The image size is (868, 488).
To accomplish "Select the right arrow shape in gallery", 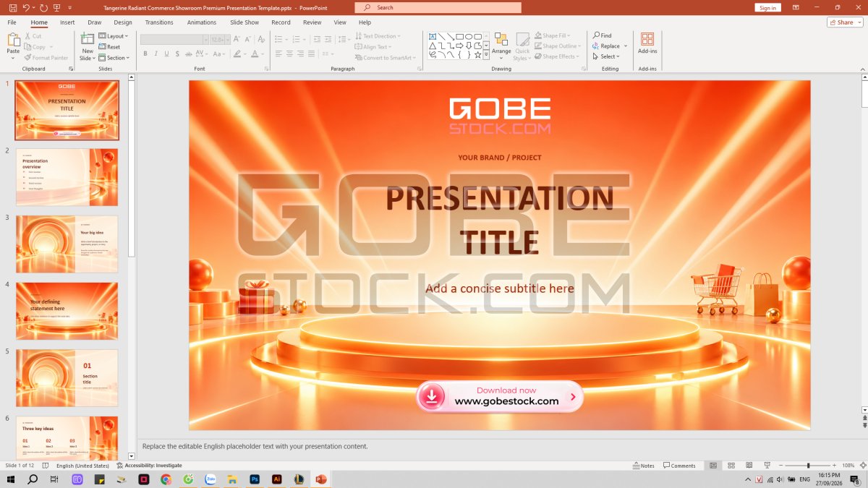I will [459, 46].
